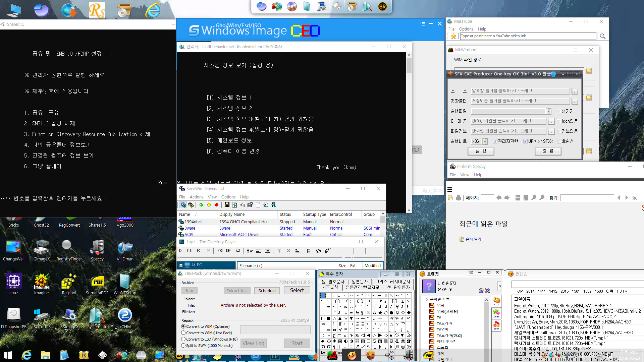This screenshot has height=362, width=644.
Task: Select Convert to ESD (Windows 8-10) radio
Action: [183, 339]
